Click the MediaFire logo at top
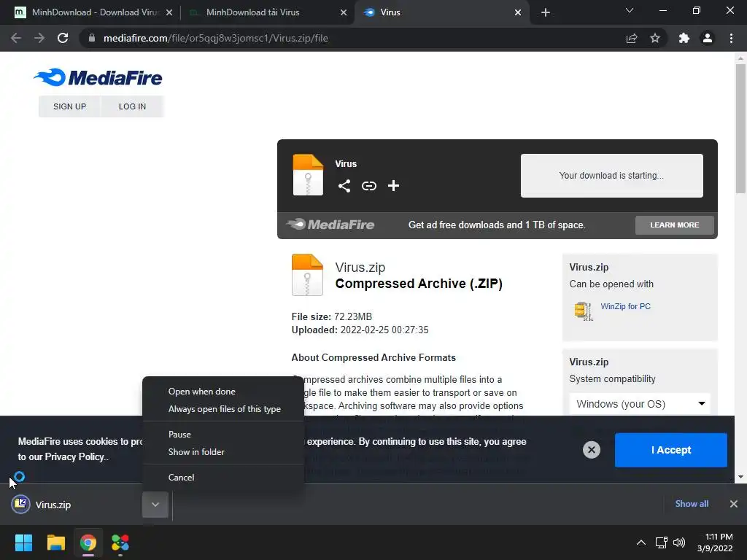 coord(98,77)
